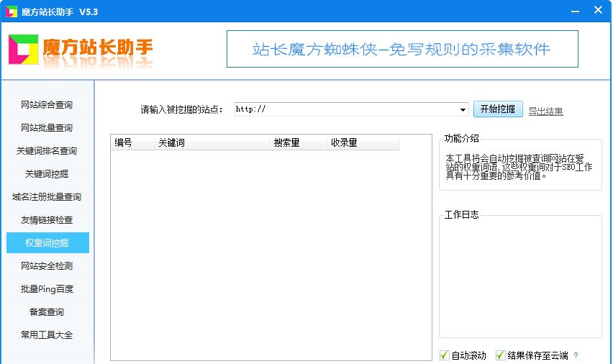This screenshot has width=613, height=364.
Task: Open 常用工具大全 in the sidebar
Action: (47, 335)
